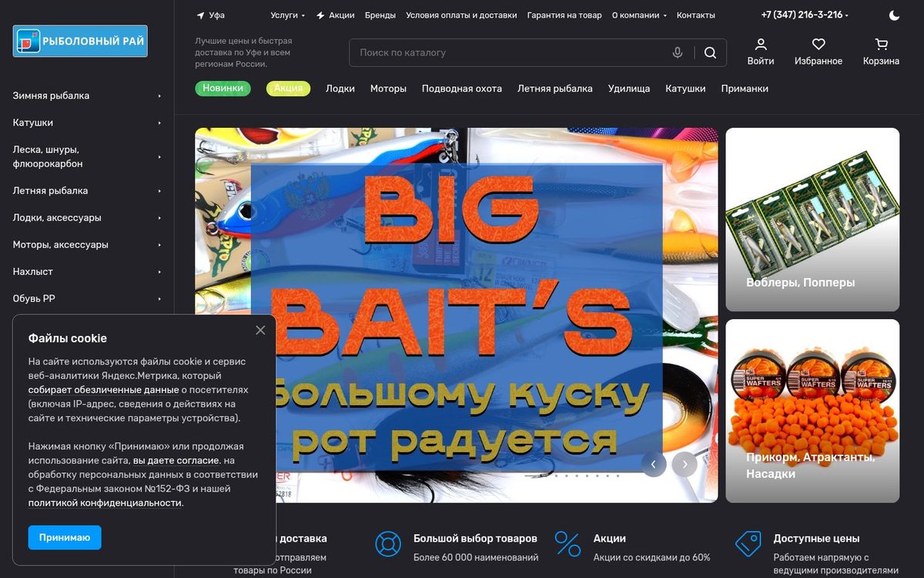Open политикой конфиденциальности link
This screenshot has height=578, width=924.
[105, 502]
